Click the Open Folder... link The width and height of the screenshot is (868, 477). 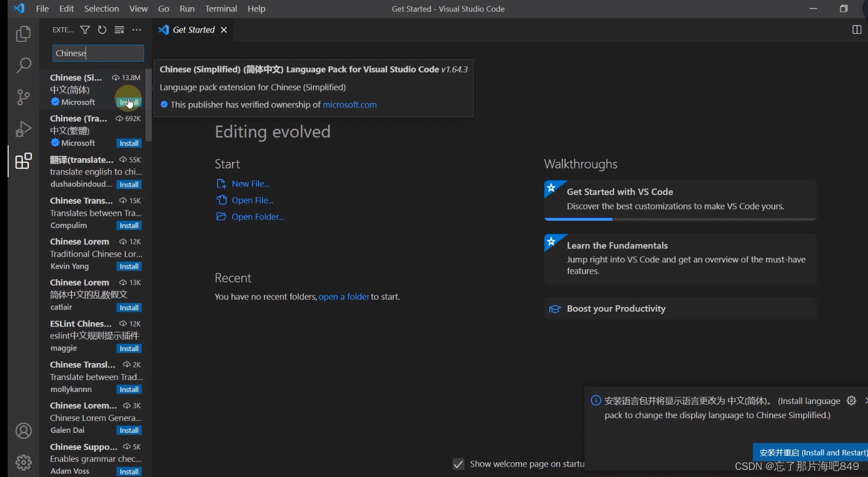(x=258, y=216)
